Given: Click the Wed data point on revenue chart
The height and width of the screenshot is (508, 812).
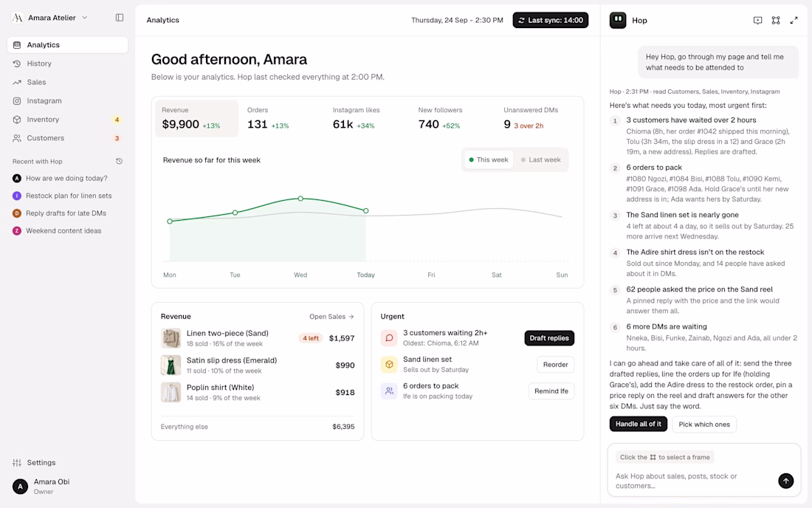Looking at the screenshot, I should (300, 199).
